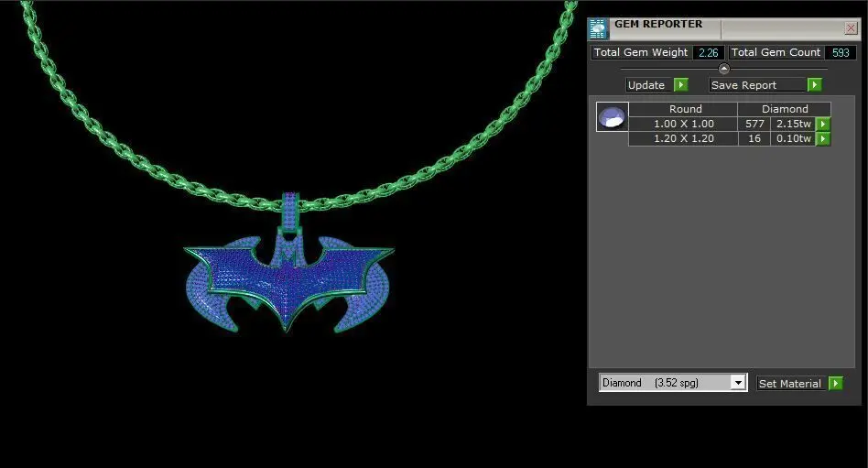Click the Round column header
868x468 pixels.
tap(685, 109)
